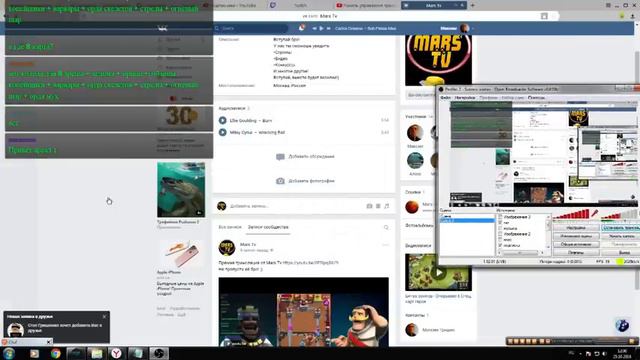
Task: Open the stream link in the Mars Tv post
Action: pos(311,263)
